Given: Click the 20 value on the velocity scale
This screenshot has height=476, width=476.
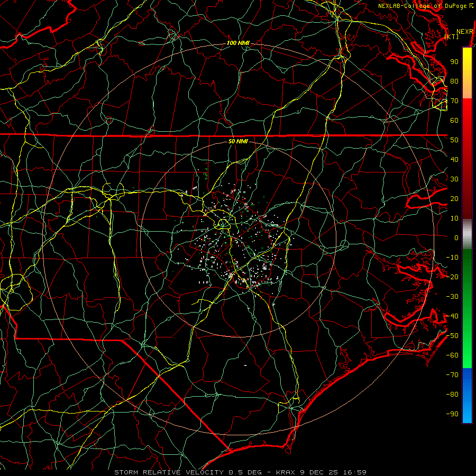Looking at the screenshot, I should (454, 198).
